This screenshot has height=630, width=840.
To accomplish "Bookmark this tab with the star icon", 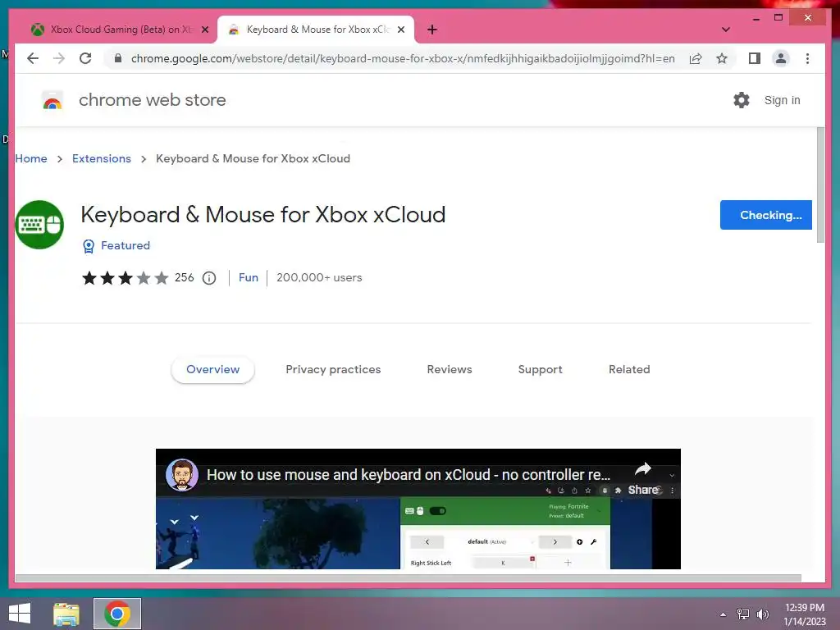I will coord(722,58).
